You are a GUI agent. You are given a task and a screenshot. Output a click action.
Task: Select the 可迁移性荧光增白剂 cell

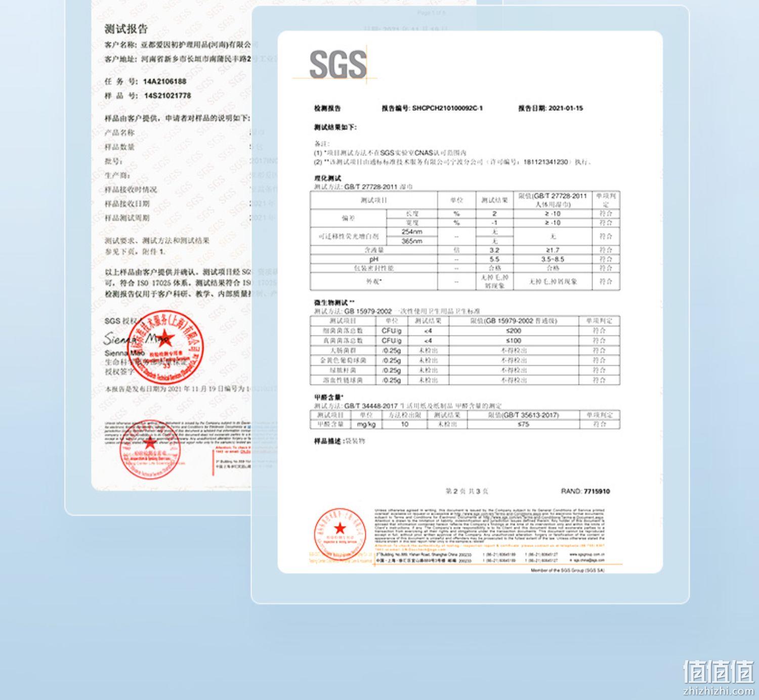[x=349, y=236]
